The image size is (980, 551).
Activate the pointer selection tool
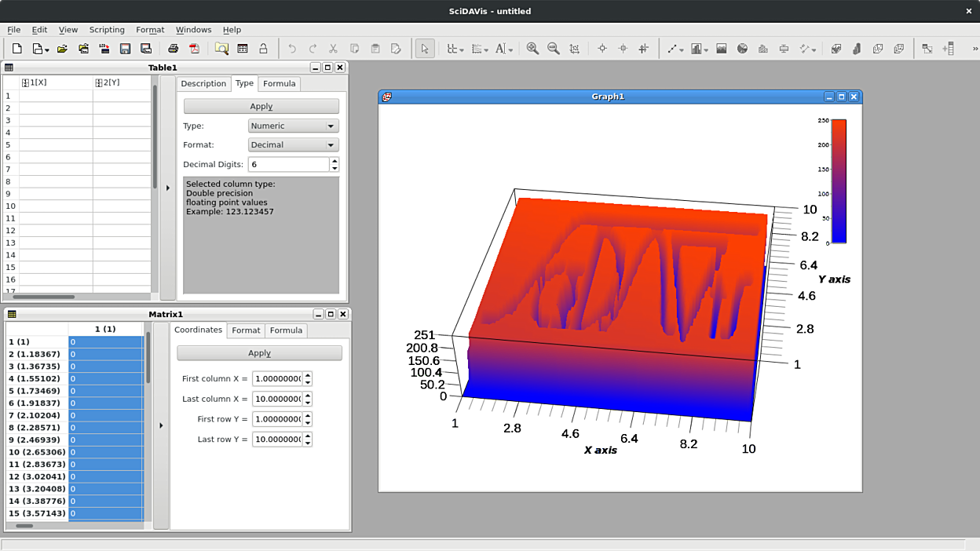tap(424, 49)
